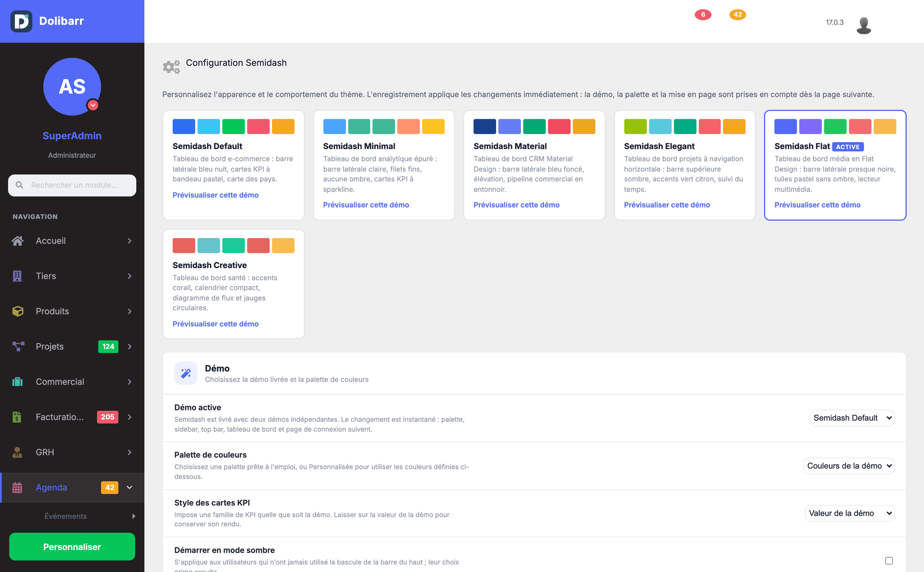Click the configuration gears icon
924x572 pixels.
tap(171, 67)
